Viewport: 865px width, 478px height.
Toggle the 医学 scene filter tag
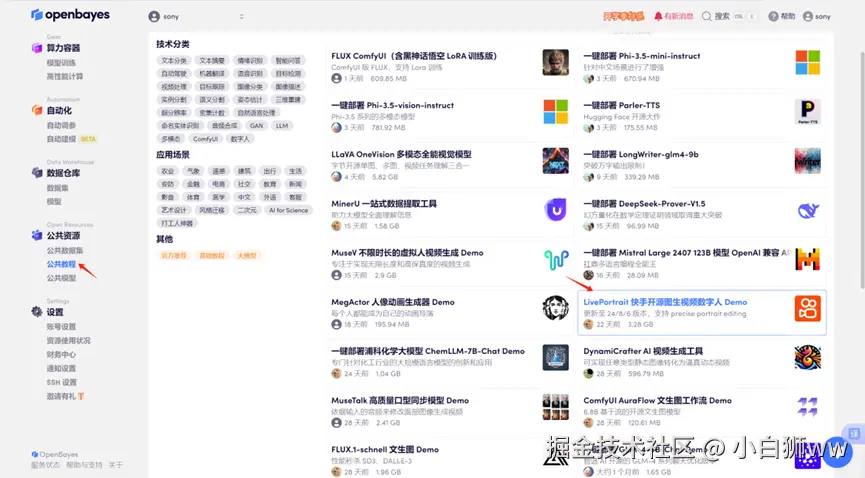[x=218, y=197]
